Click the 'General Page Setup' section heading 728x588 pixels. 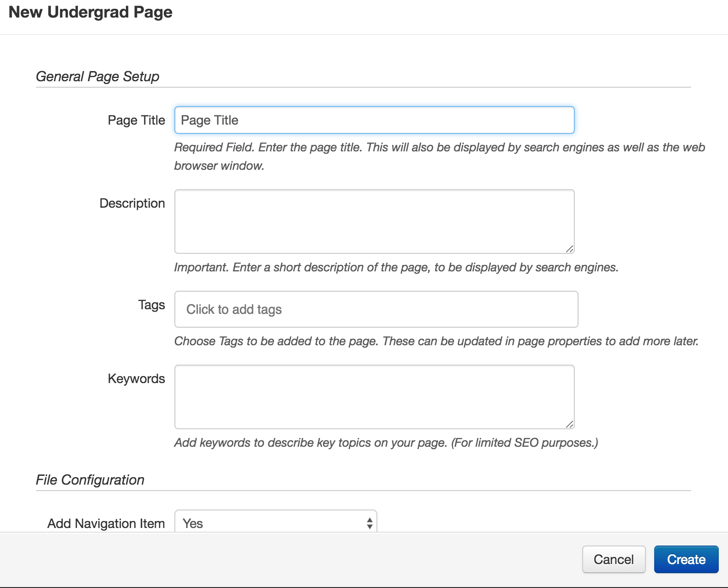[97, 76]
